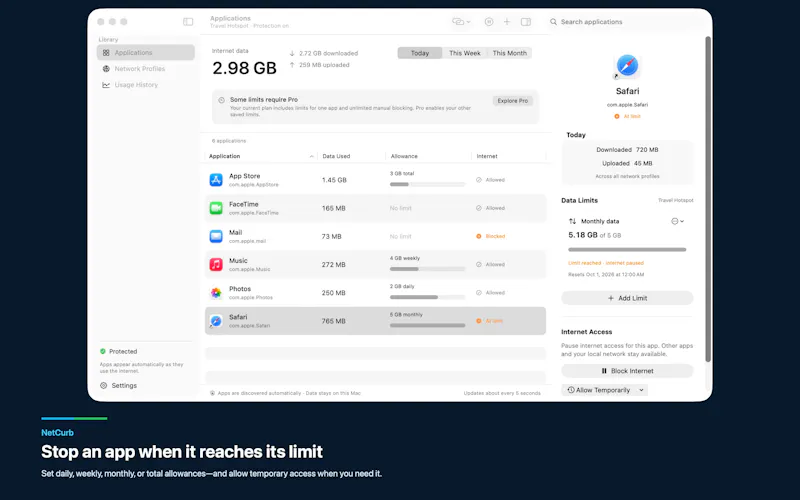Screen dimensions: 800x500
Task: Click Music 4 GB weekly allowance bar
Action: [428, 269]
